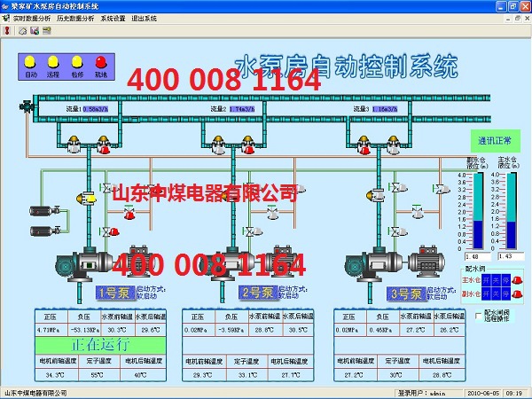Click the main pipe inlet valve icon at left
Viewport: 532px width, 399px height.
[x=27, y=106]
